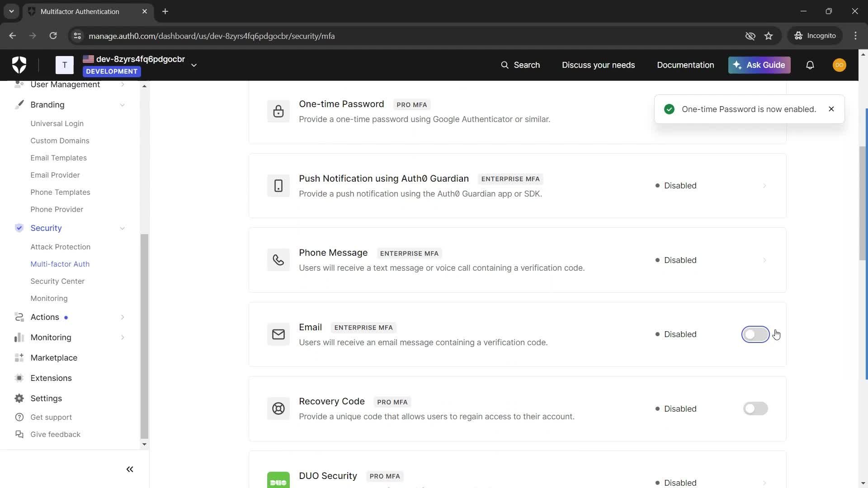Click the Marketplace icon in sidebar

[x=19, y=357]
